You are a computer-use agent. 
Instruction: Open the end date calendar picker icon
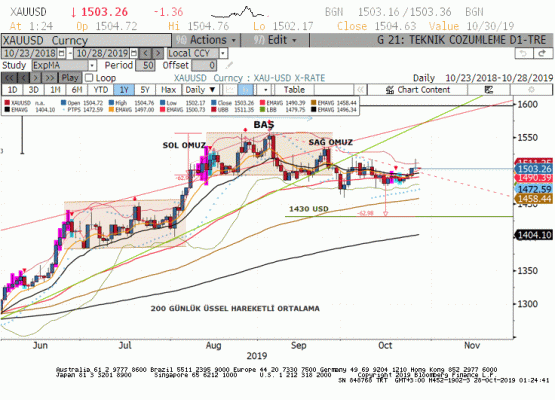133,53
